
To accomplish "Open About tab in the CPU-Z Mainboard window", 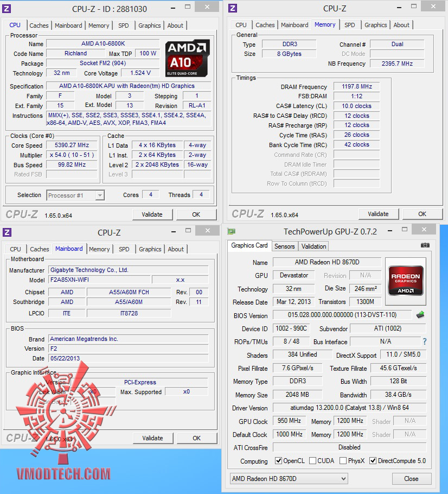I will 176,249.
